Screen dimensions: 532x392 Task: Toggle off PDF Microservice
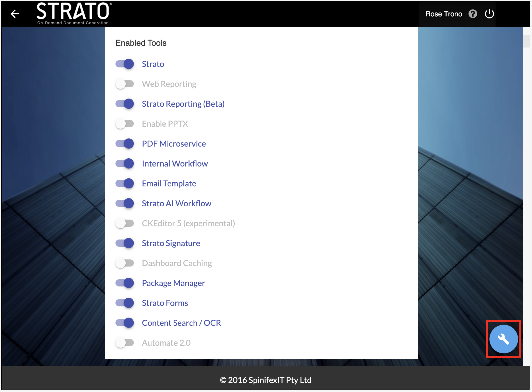[x=125, y=144]
